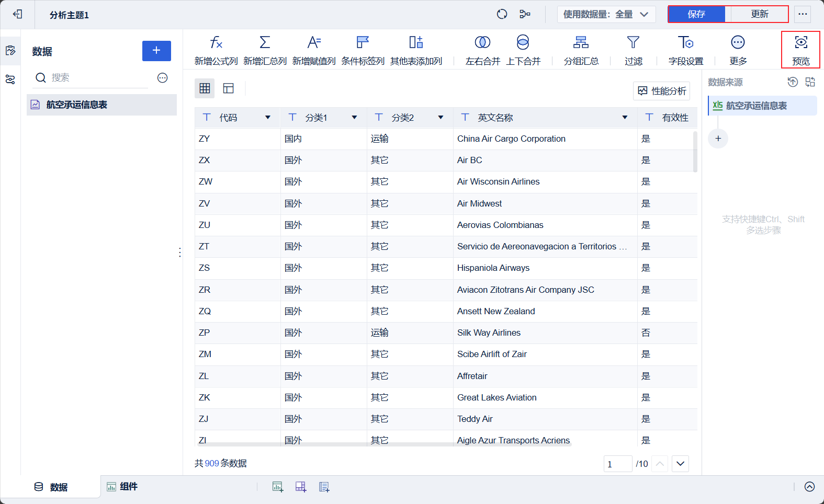The image size is (824, 504).
Task: Click cell 'Ansett New Zealand'
Action: [545, 311]
